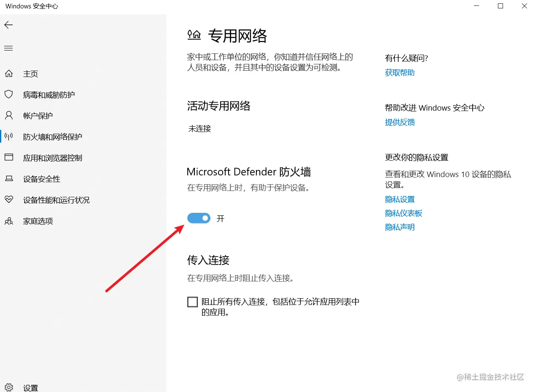Select 防火墙和网络保护 in the sidebar
The width and height of the screenshot is (535, 392).
53,137
